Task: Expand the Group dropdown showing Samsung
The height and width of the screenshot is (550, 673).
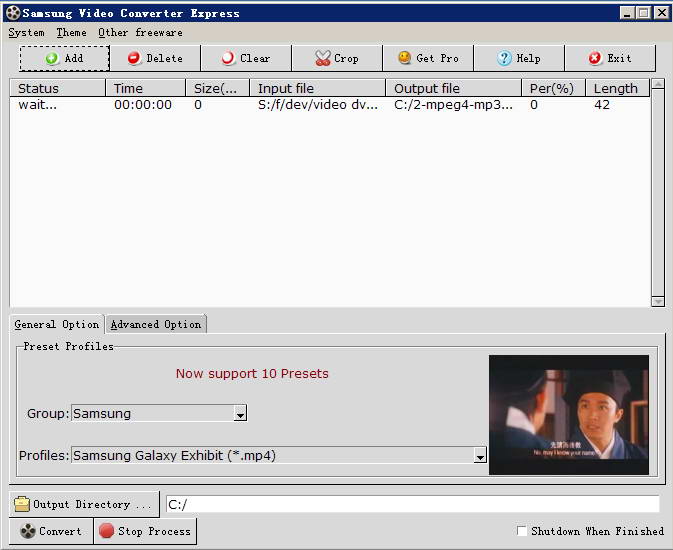Action: click(x=240, y=414)
